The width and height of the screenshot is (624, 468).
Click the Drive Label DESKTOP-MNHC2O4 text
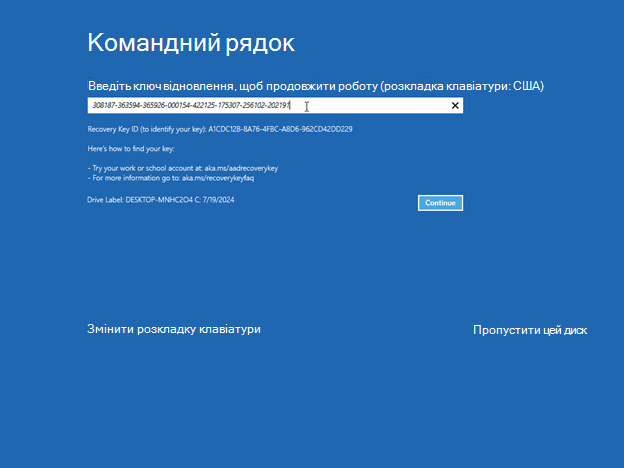(x=161, y=200)
